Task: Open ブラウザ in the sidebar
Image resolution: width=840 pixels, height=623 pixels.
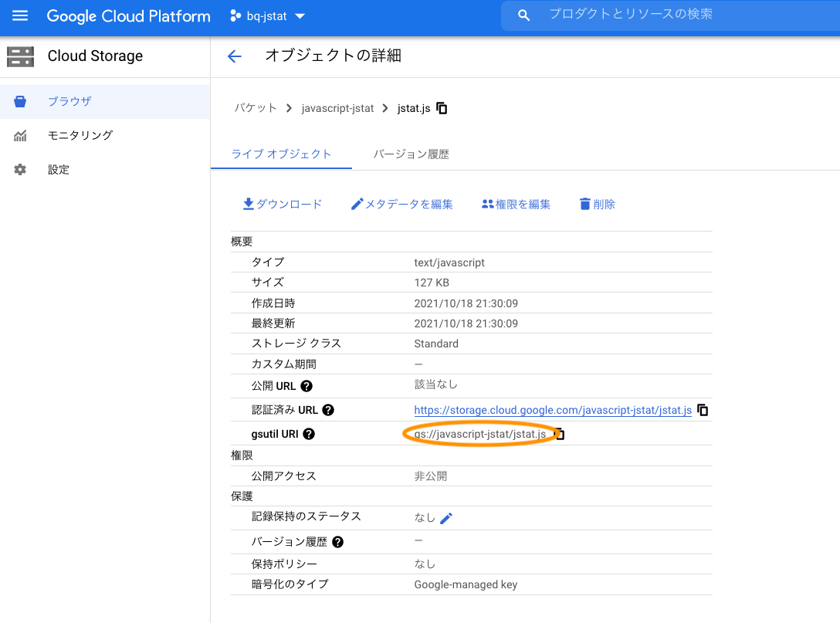Action: [x=105, y=102]
